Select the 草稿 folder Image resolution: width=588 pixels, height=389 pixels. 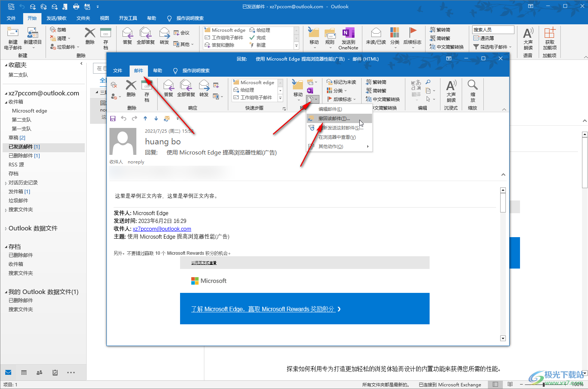[x=44, y=138]
